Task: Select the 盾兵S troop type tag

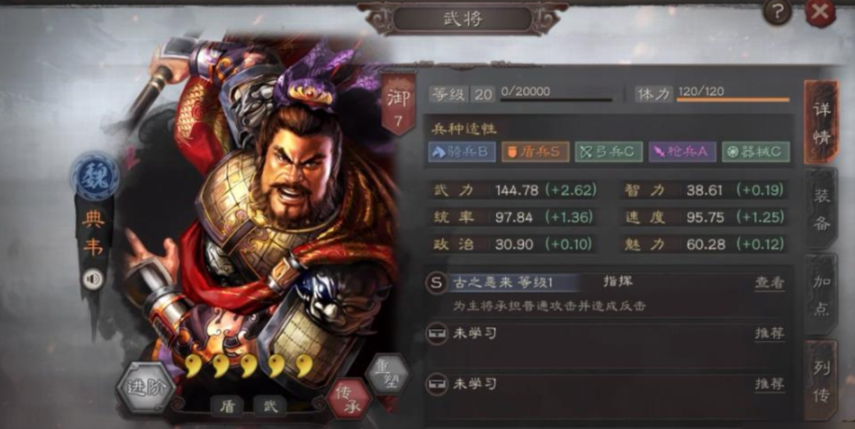Action: (535, 152)
